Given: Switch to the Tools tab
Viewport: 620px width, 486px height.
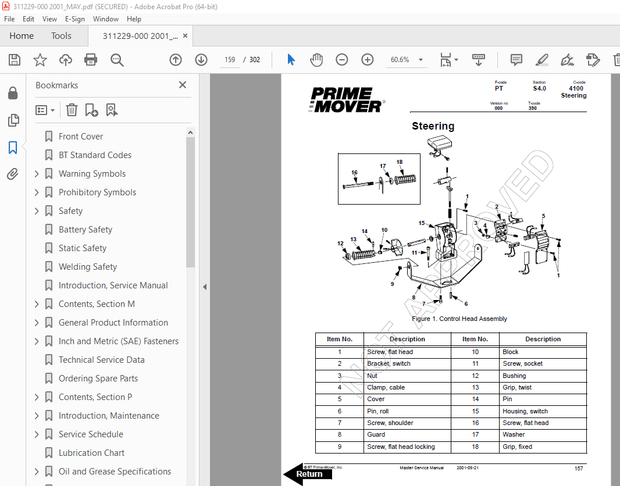Looking at the screenshot, I should pyautogui.click(x=61, y=36).
